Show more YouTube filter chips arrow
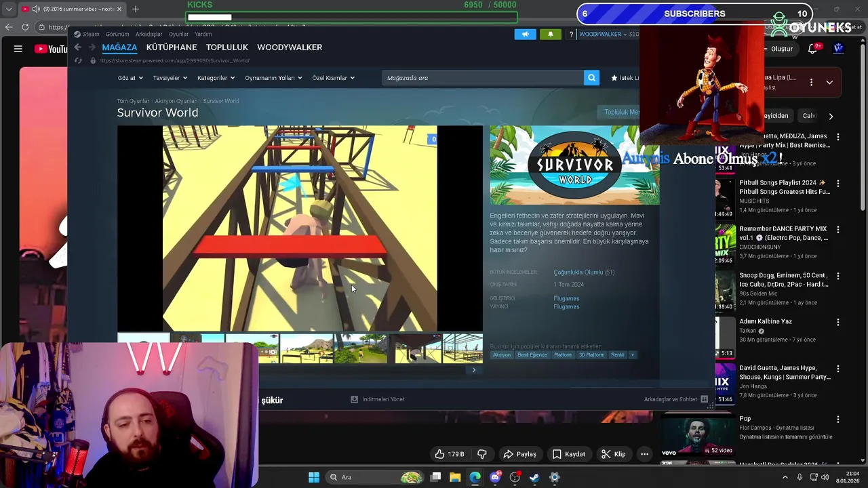Screen dimensions: 868x488 (x=831, y=116)
